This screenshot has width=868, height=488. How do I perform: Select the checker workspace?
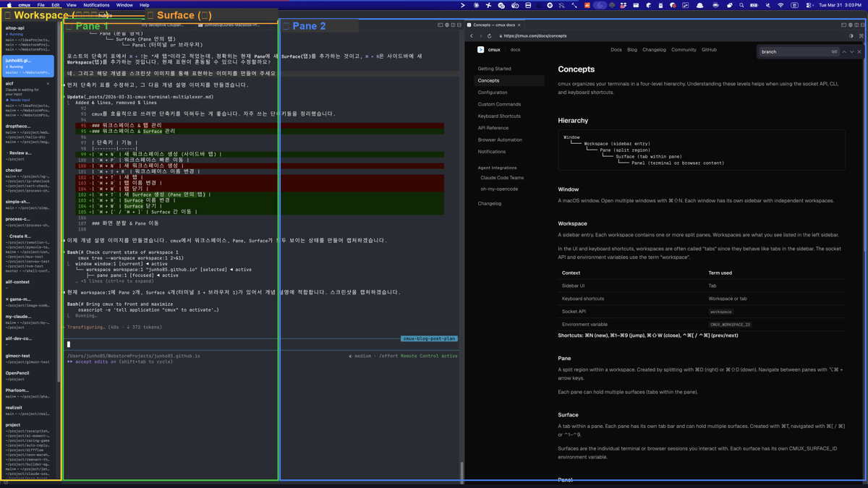[x=28, y=181]
